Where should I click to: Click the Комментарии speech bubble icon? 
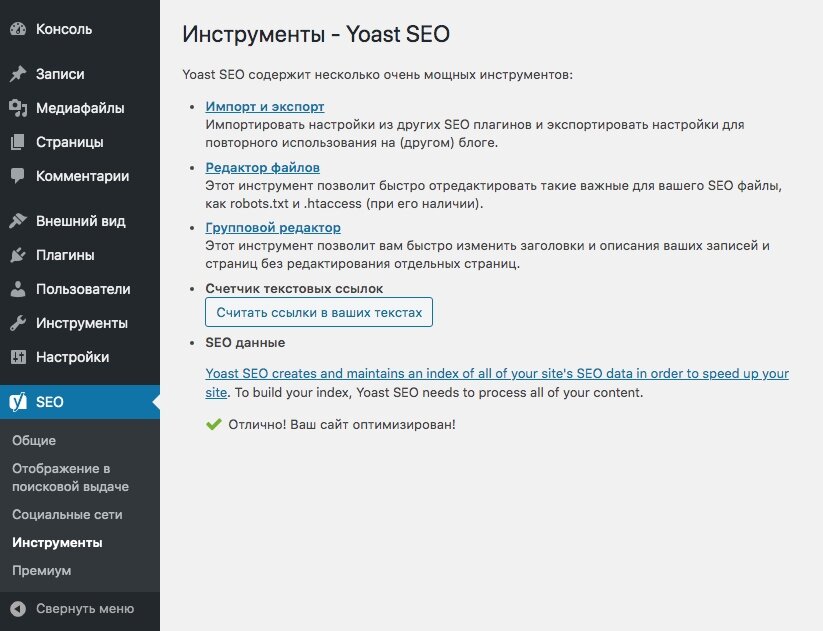[x=18, y=176]
